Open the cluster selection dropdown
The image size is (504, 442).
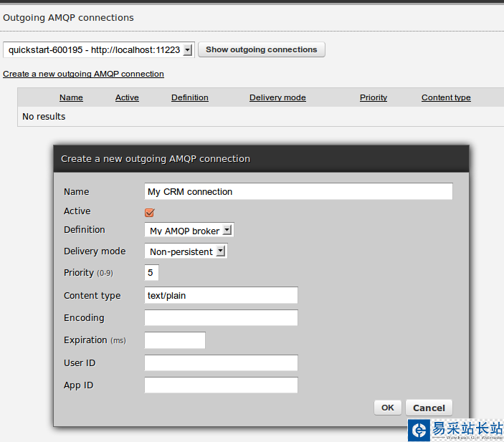(x=99, y=49)
